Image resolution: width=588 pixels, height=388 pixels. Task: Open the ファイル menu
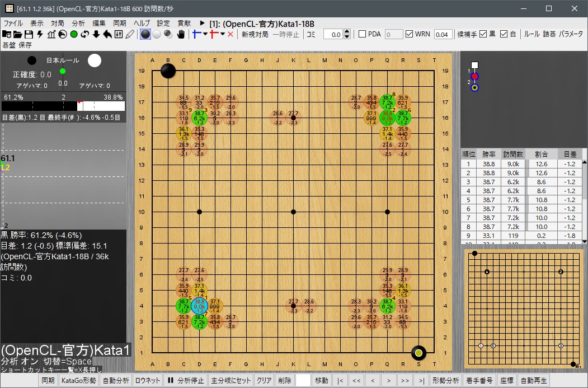tap(13, 24)
